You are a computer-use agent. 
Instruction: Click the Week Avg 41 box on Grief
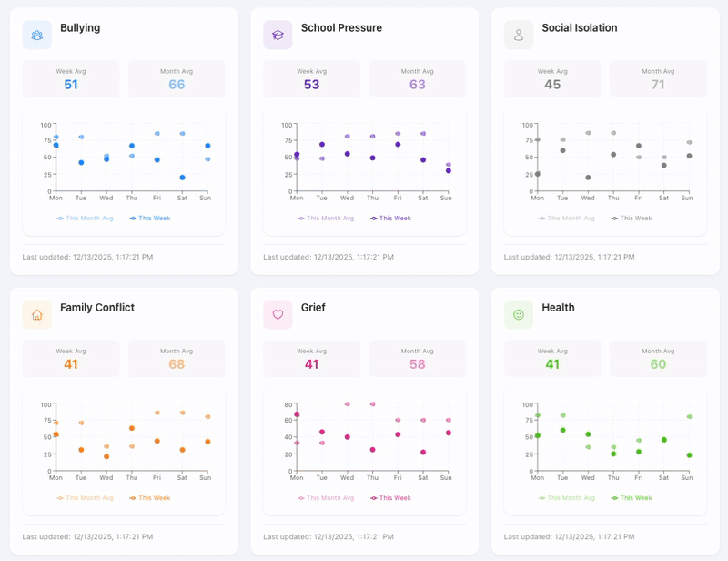click(311, 358)
